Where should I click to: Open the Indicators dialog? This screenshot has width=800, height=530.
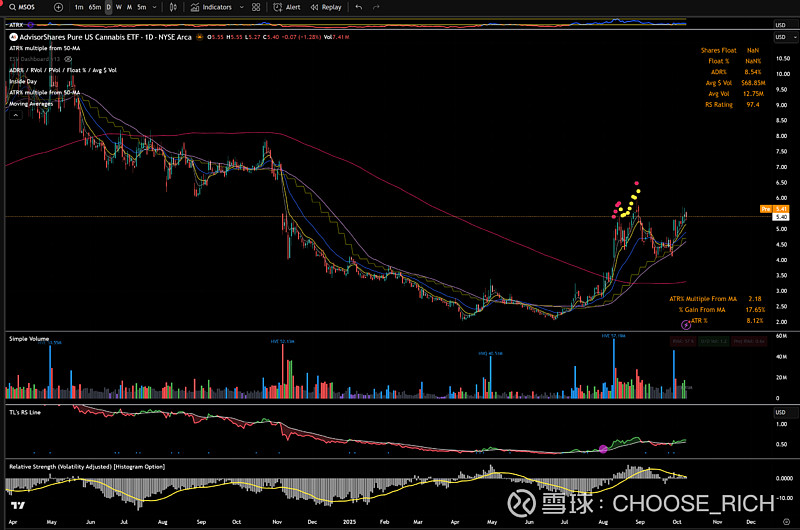[211, 7]
